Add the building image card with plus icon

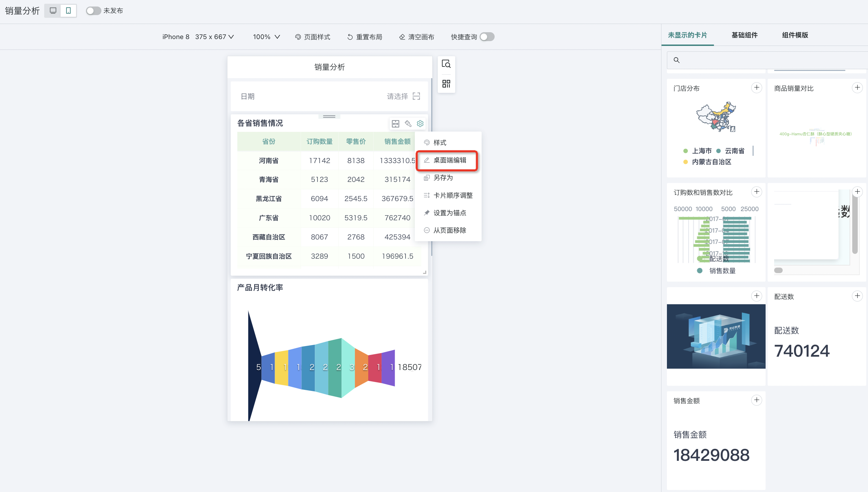[757, 296]
